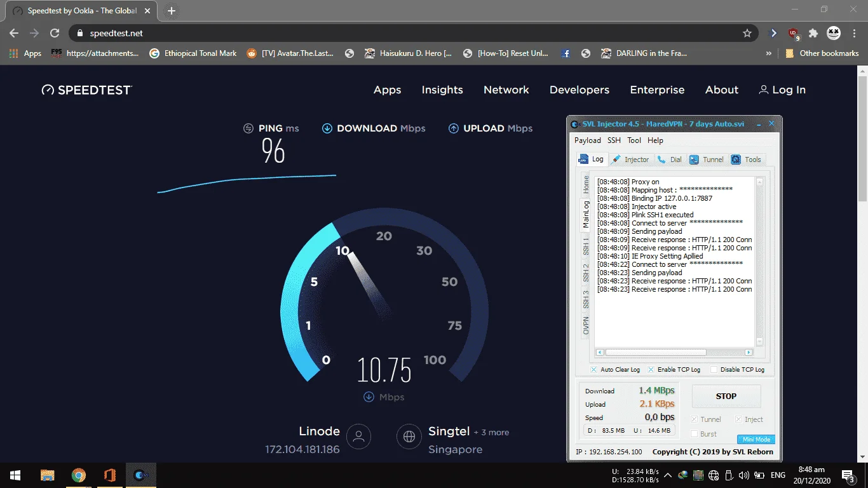
Task: Open the notification center with 3 notifications
Action: (x=848, y=475)
